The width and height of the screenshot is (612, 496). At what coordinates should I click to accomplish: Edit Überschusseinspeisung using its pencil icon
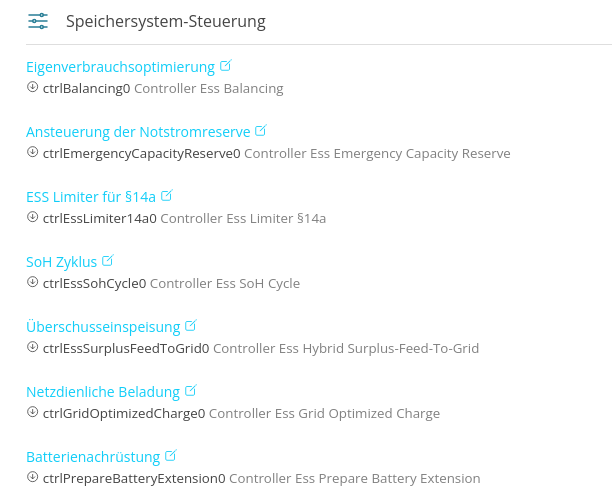191,325
